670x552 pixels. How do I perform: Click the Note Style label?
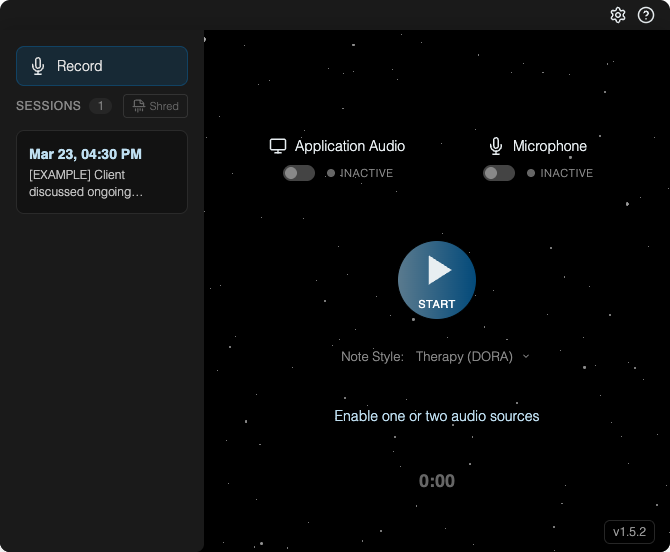[372, 357]
